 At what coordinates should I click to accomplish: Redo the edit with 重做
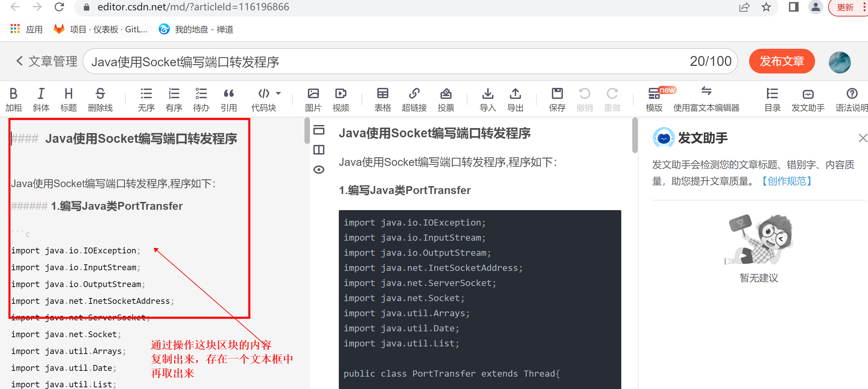(x=612, y=100)
